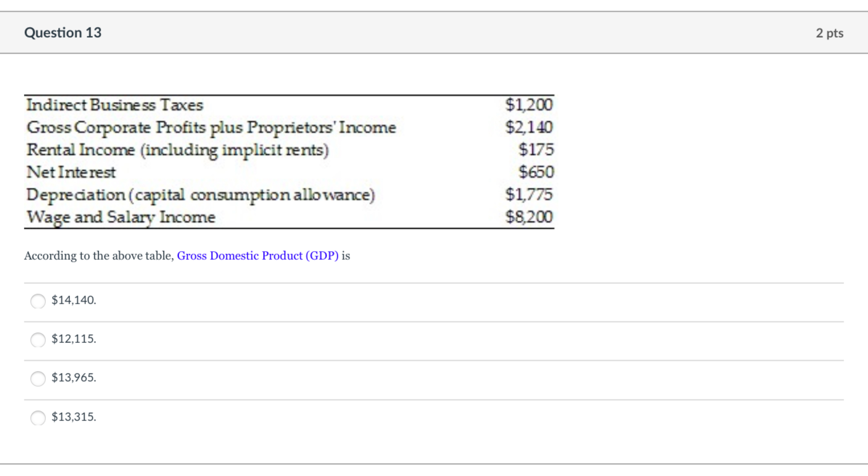Mark the $13,965 radio option
The height and width of the screenshot is (476, 868).
38,378
